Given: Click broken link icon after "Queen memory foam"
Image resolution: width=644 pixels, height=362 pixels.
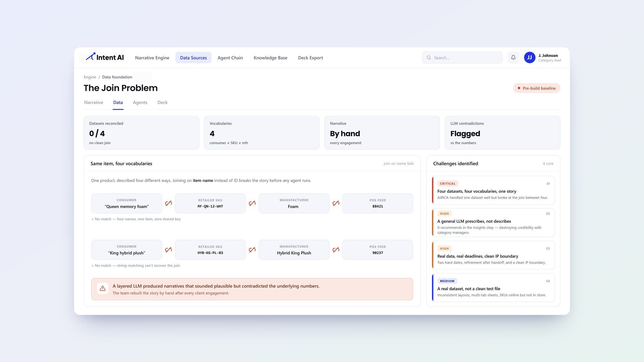Looking at the screenshot, I should click(x=168, y=203).
